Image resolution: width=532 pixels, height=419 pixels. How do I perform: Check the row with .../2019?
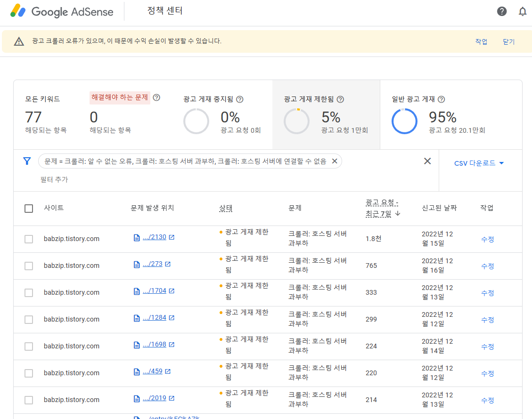tap(29, 400)
